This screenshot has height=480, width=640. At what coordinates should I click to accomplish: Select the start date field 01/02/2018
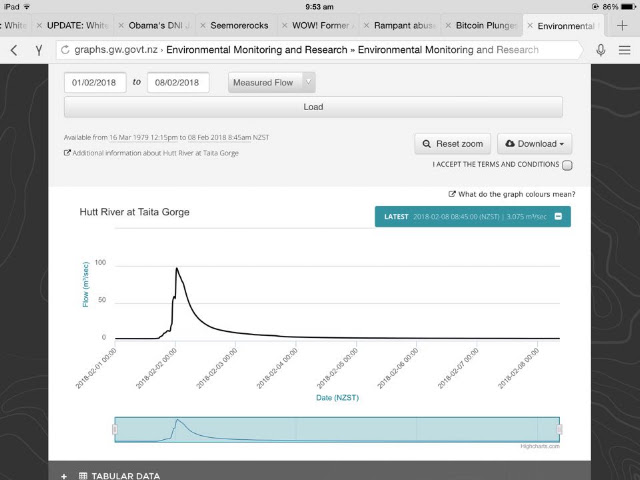tap(95, 82)
